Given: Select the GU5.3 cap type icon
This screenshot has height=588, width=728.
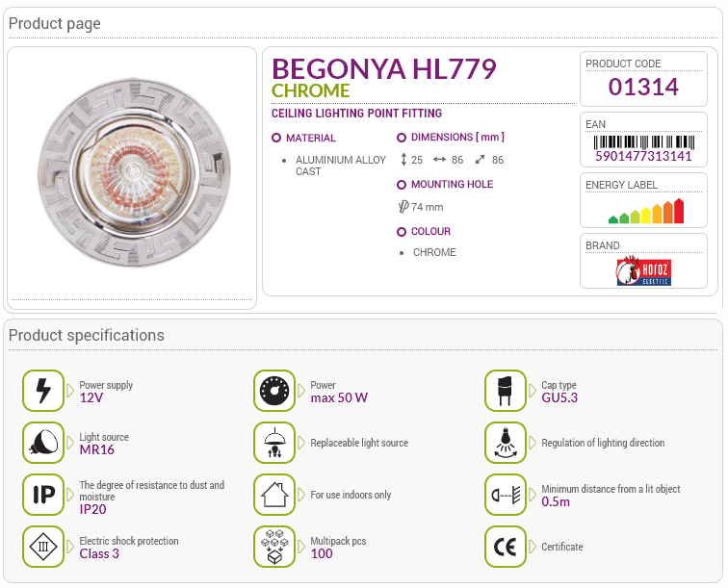Looking at the screenshot, I should pos(506,391).
